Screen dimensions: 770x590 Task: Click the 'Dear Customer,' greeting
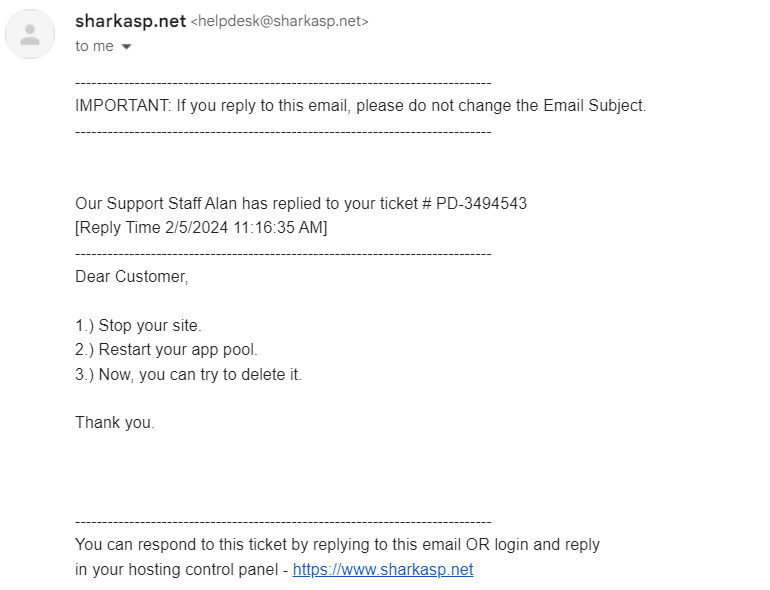(x=131, y=276)
